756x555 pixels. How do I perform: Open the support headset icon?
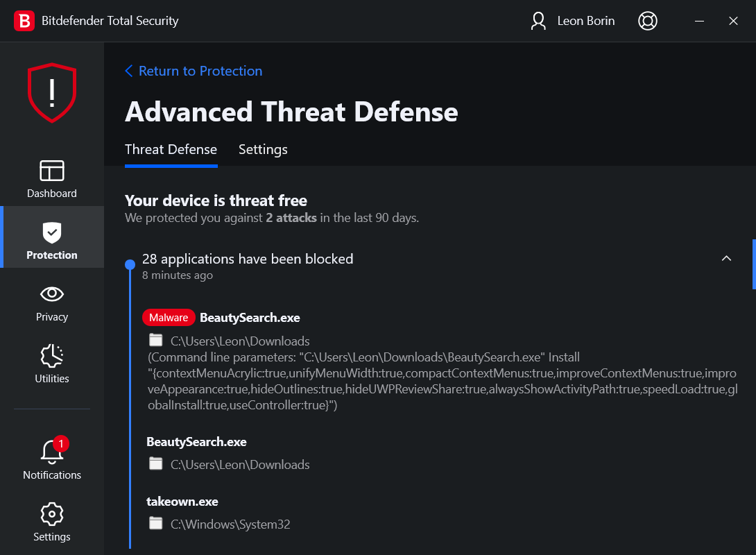click(x=648, y=21)
